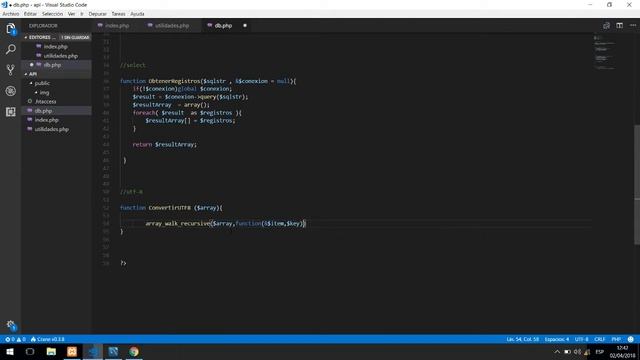This screenshot has height=360, width=640.
Task: Open Task View on the taskbar
Action: pyautogui.click(x=30, y=351)
